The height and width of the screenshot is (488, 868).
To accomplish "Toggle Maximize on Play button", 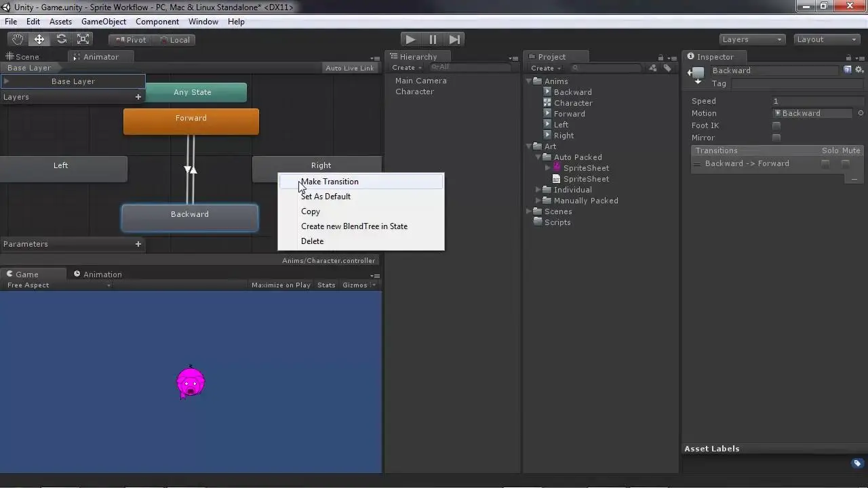I will pos(281,285).
